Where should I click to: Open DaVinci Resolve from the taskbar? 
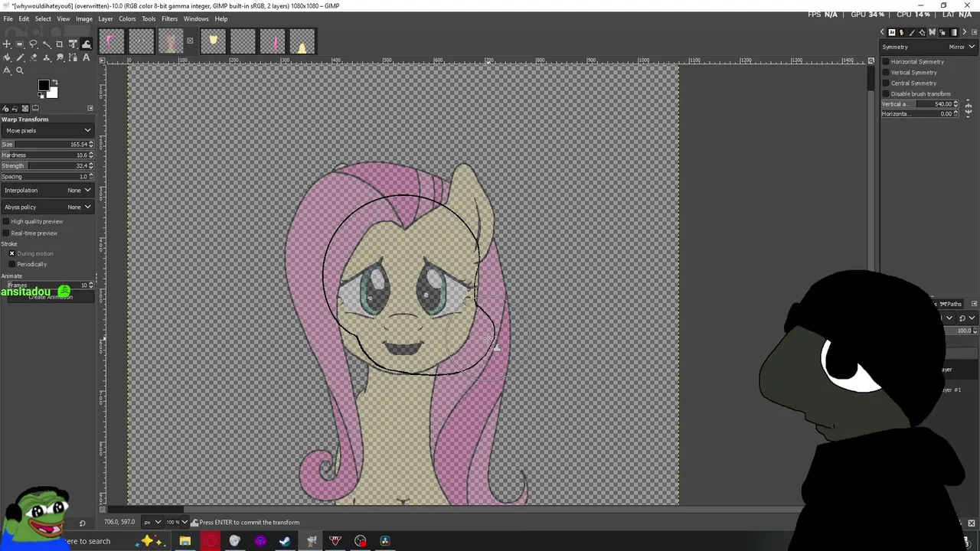tap(385, 541)
